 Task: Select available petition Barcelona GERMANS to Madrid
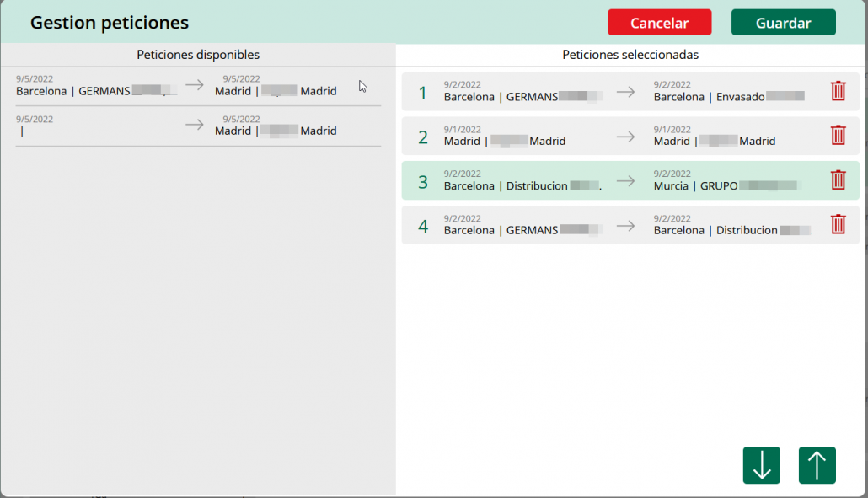coord(198,86)
